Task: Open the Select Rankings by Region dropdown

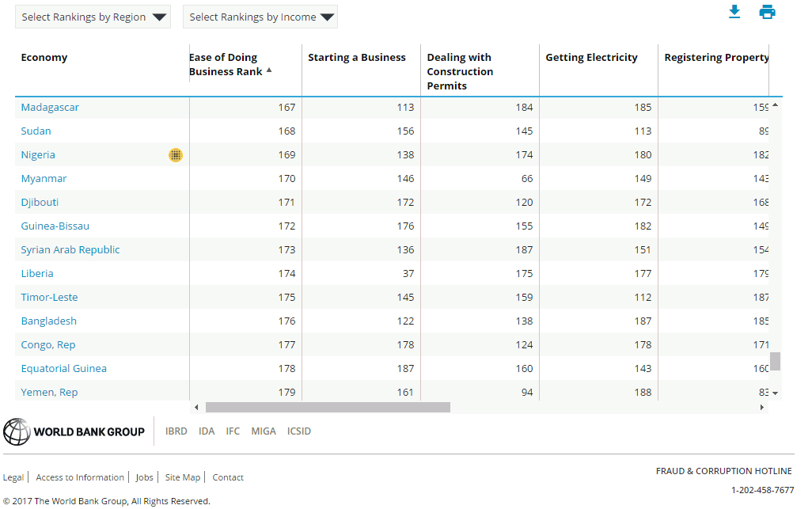Action: tap(93, 17)
